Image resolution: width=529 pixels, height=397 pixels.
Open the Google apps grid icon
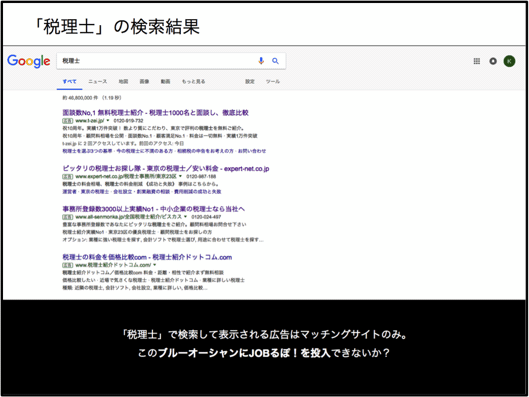(476, 61)
